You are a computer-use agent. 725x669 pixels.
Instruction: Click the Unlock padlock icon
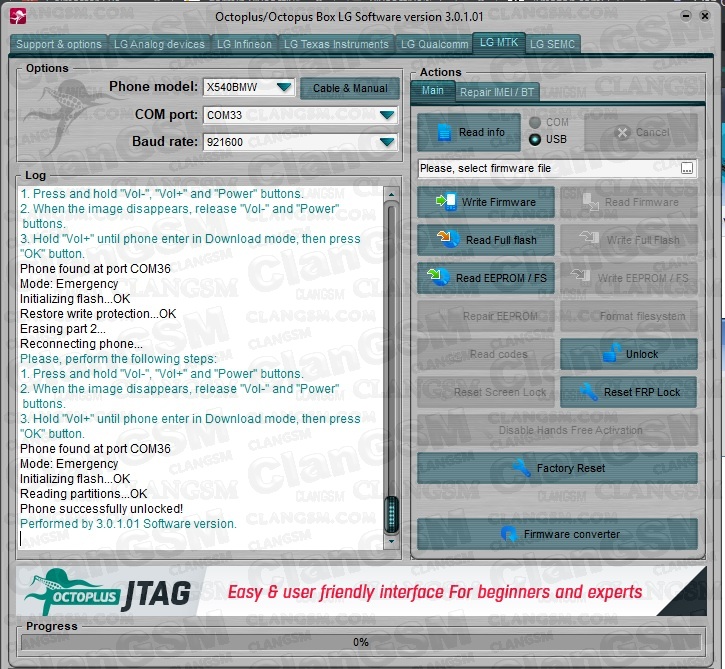tap(612, 353)
